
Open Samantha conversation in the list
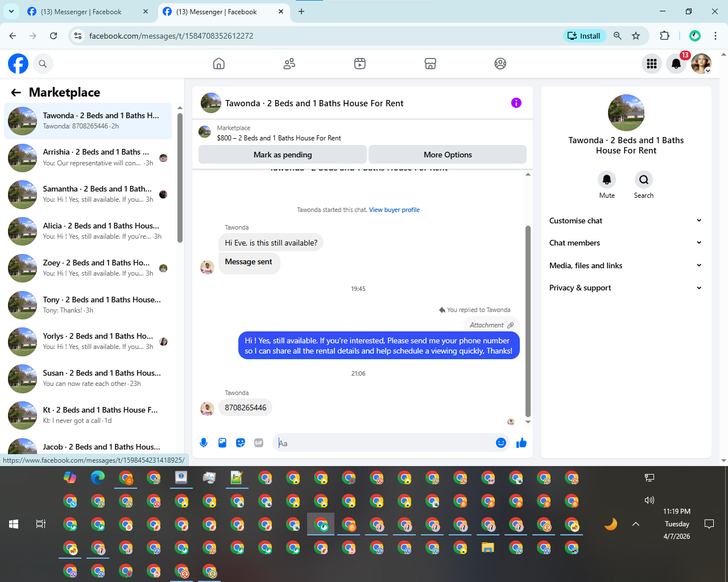[x=88, y=194]
